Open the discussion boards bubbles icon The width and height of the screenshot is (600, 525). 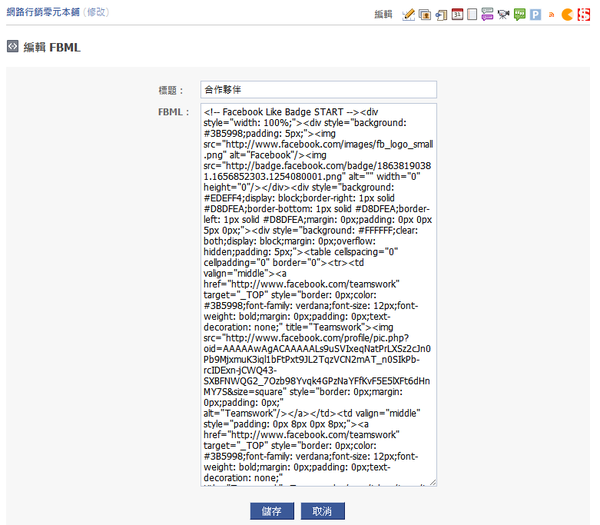pos(487,15)
